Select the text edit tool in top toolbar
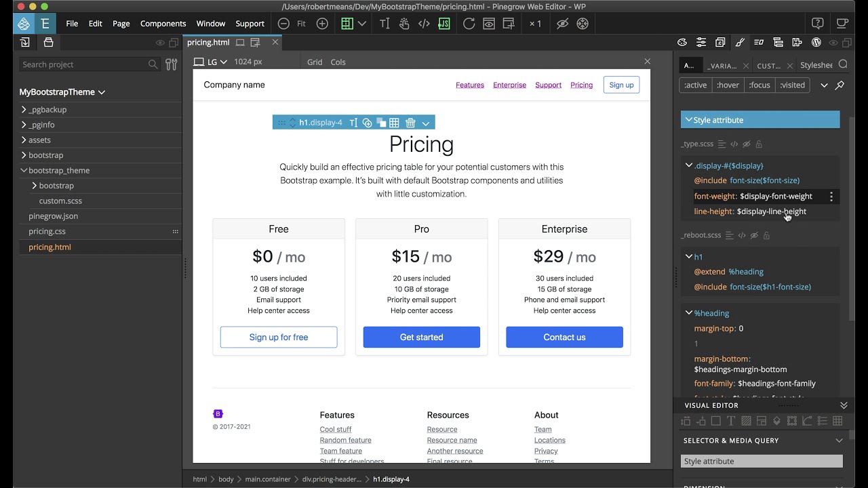Screen dimensions: 868x488 (x=384, y=23)
